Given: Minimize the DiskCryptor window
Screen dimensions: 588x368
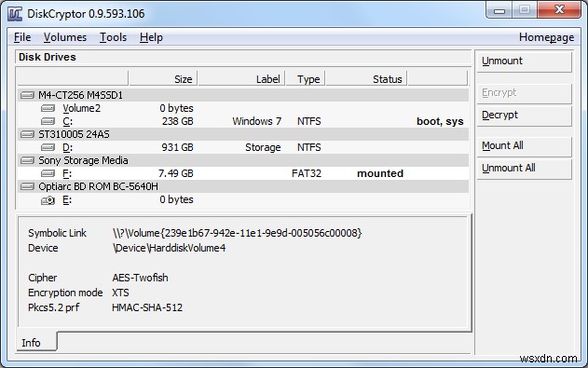Looking at the screenshot, I should [x=499, y=10].
